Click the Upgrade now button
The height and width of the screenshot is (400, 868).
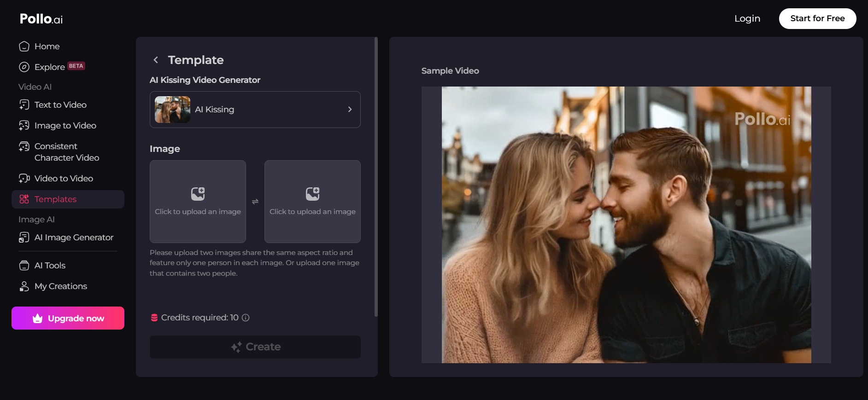click(x=68, y=318)
